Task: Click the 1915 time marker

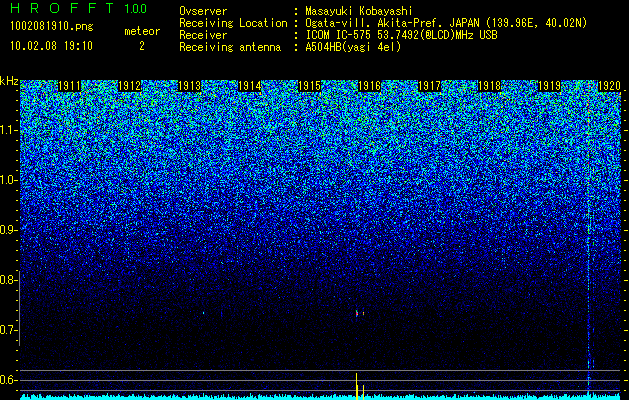Action: [309, 86]
